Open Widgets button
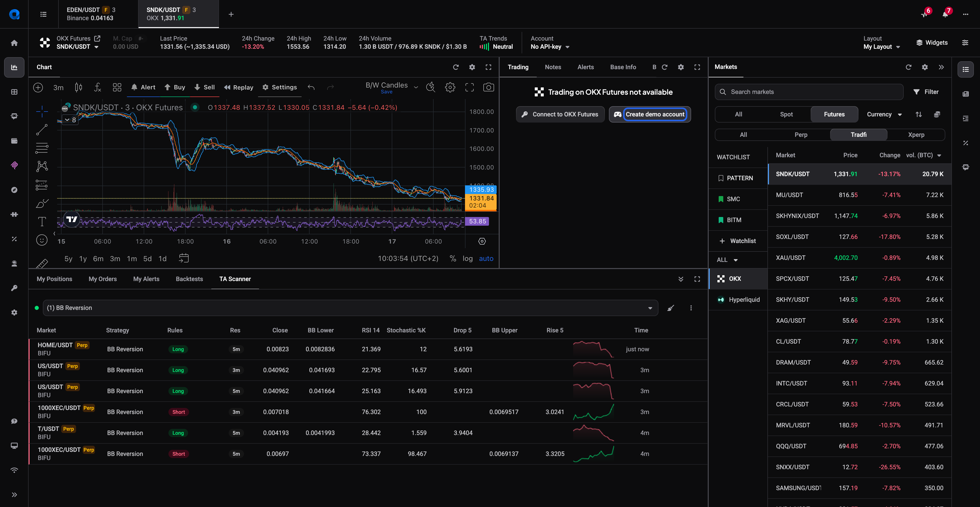This screenshot has width=980, height=507. click(932, 43)
